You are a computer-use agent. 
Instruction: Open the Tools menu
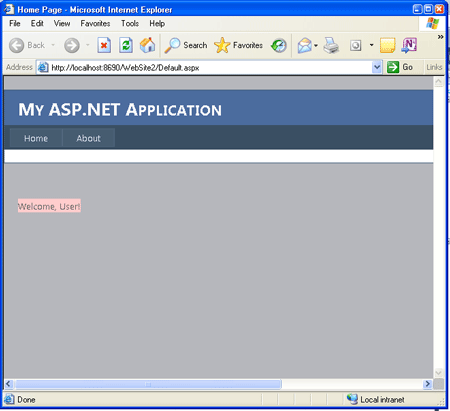pos(130,24)
